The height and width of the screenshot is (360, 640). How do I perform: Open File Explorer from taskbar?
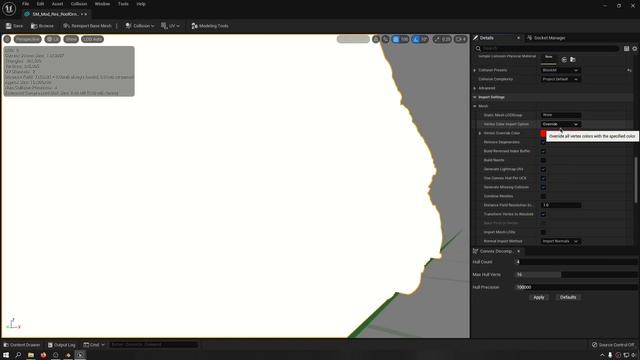tap(31, 355)
